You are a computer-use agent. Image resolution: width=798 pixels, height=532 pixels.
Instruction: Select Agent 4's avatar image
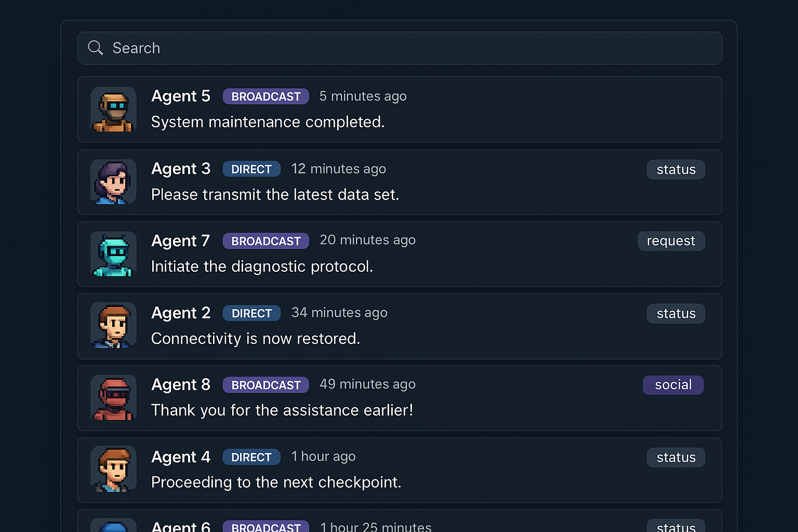[113, 469]
